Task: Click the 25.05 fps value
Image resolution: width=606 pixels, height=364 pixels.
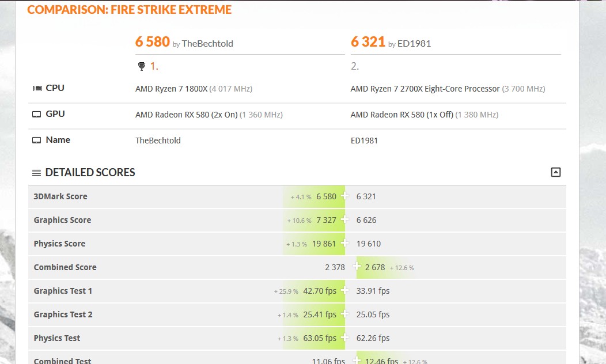Action: 373,314
